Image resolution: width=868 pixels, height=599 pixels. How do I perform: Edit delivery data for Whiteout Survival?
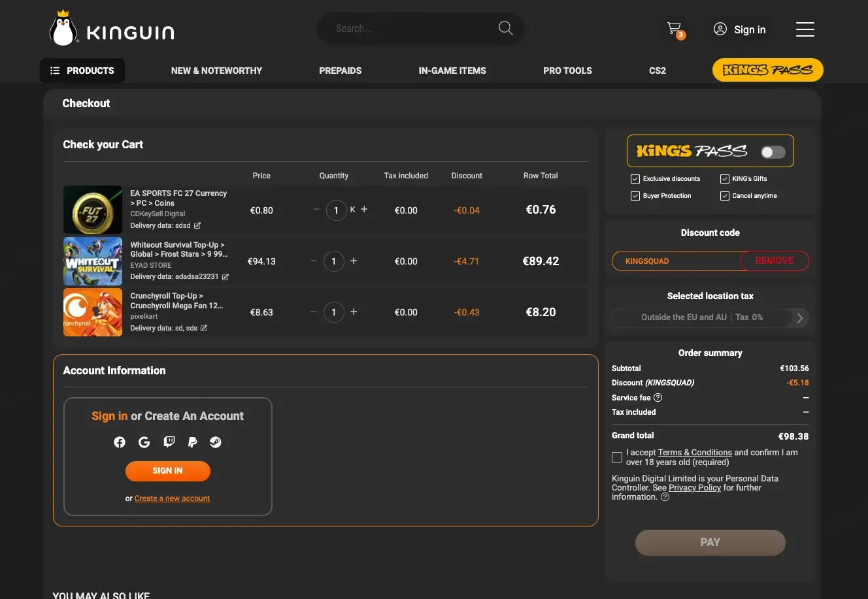225,277
